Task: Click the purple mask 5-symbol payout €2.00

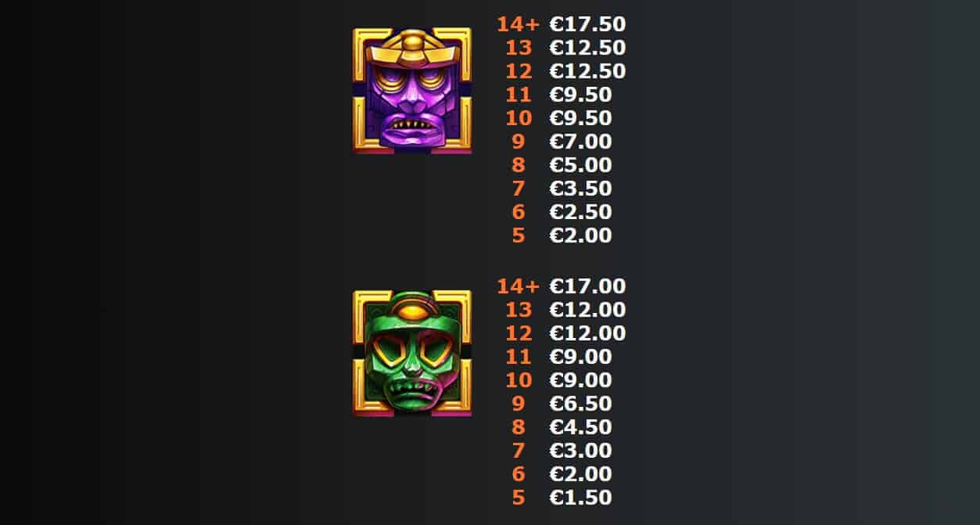Action: 581,236
